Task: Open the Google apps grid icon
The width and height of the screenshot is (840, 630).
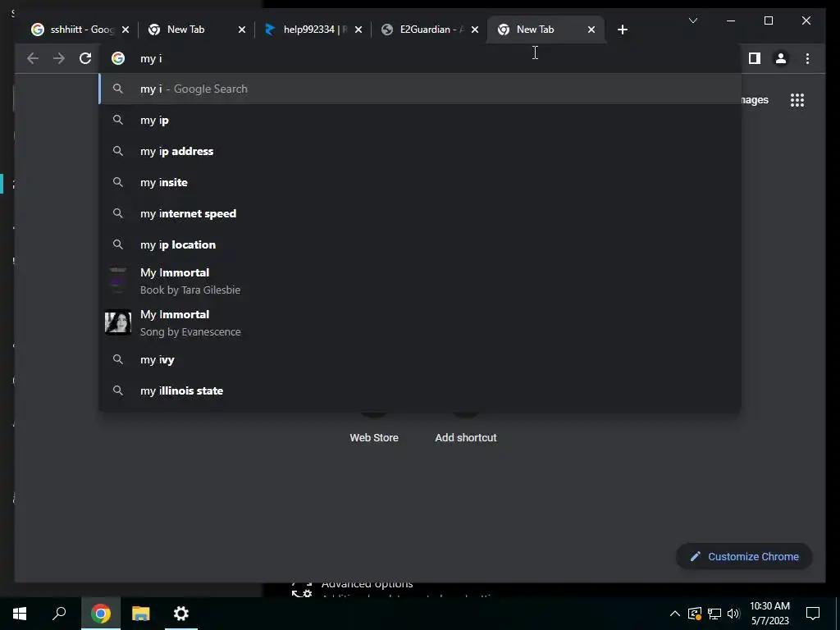Action: (797, 100)
